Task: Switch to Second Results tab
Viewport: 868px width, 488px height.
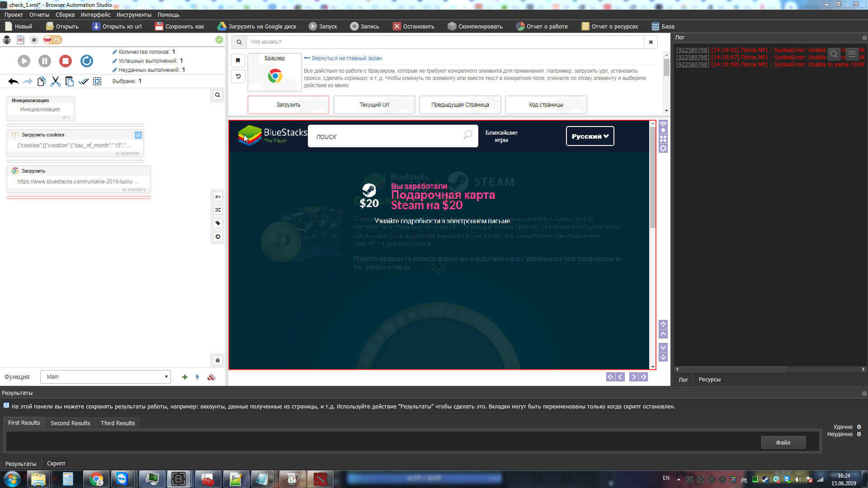Action: [x=70, y=423]
